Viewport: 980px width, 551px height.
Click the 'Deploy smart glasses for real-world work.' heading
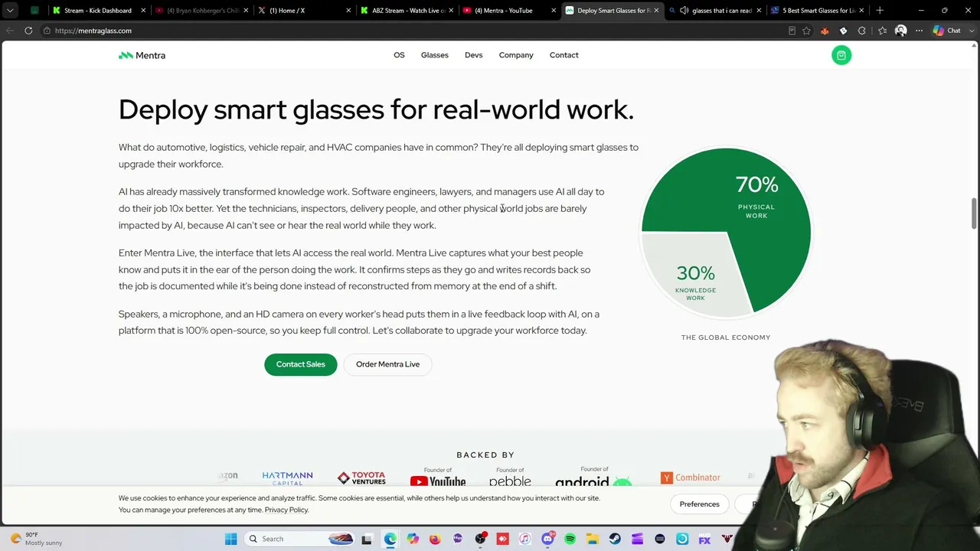(377, 109)
